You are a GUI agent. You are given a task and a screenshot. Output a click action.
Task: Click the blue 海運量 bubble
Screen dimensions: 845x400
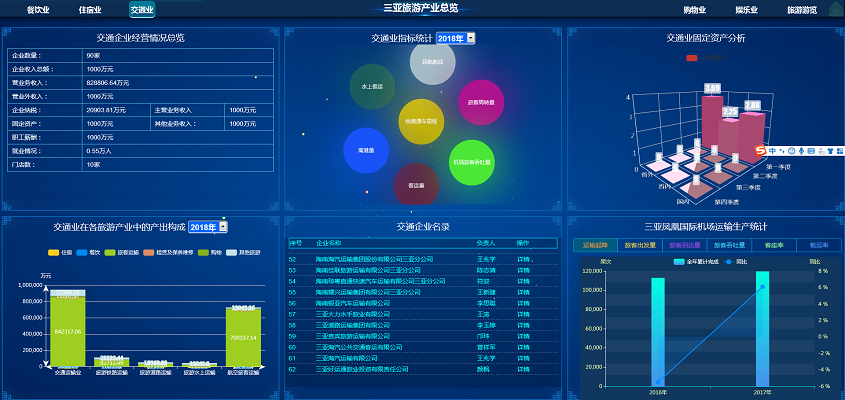point(366,150)
